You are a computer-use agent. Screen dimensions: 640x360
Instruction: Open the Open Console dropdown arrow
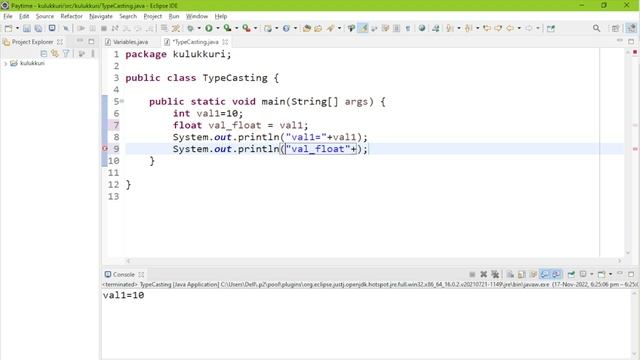pos(610,274)
